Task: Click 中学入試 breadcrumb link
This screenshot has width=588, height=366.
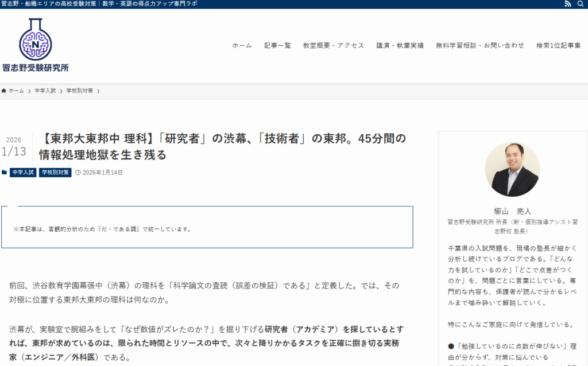Action: [45, 91]
